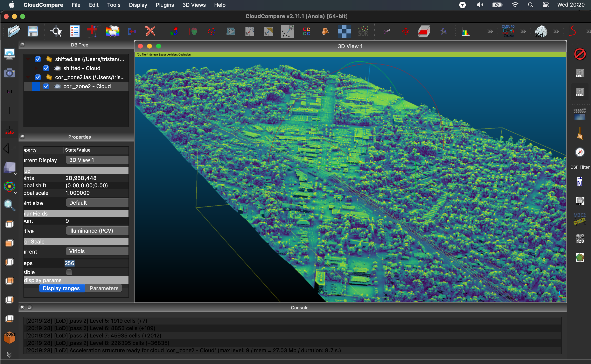Screen dimensions: 591x364
Task: Uncheck cor_zone2 - Cloud visibility checkbox
Action: [x=46, y=86]
